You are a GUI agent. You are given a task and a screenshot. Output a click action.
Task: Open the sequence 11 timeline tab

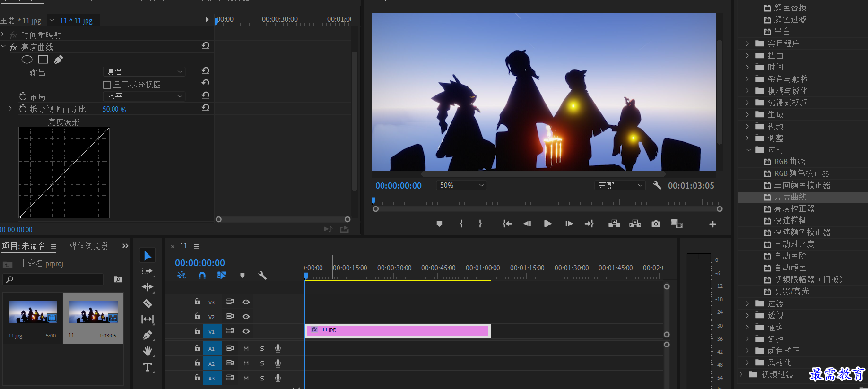[x=184, y=246]
